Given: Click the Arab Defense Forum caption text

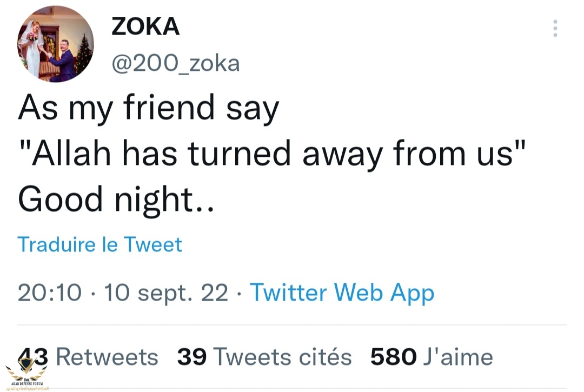Looking at the screenshot, I should tap(26, 384).
